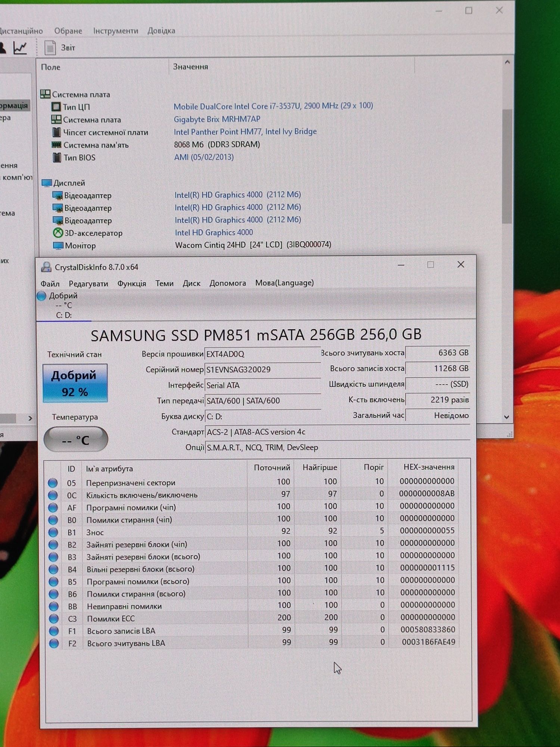The width and height of the screenshot is (560, 747).
Task: Click the interface field Serial ATA
Action: coord(262,385)
